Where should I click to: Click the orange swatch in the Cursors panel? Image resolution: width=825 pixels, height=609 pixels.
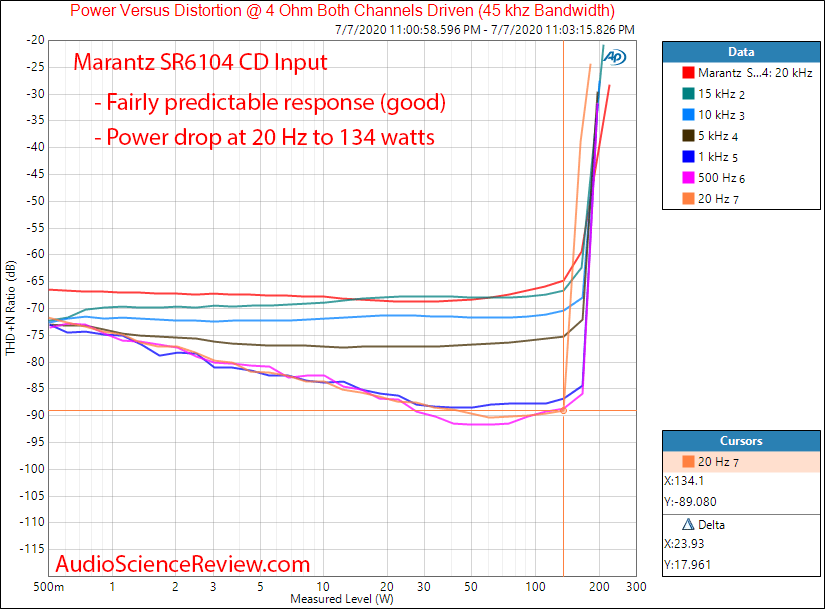688,462
